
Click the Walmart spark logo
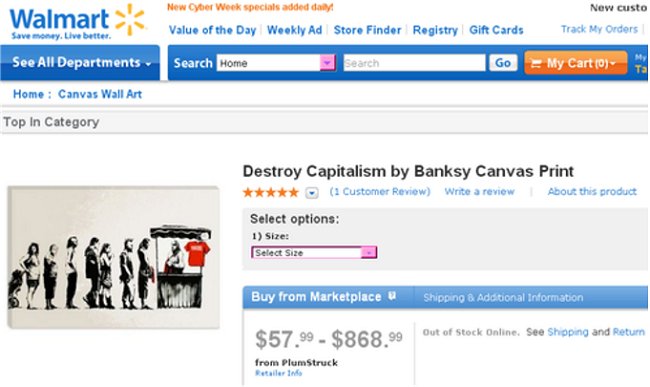click(130, 19)
